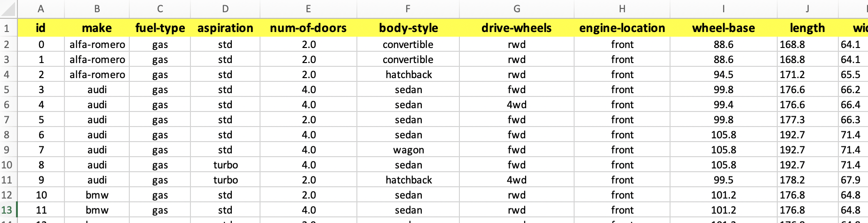Select the 'fuel-type' header cell
The height and width of the screenshot is (223, 868).
(160, 28)
